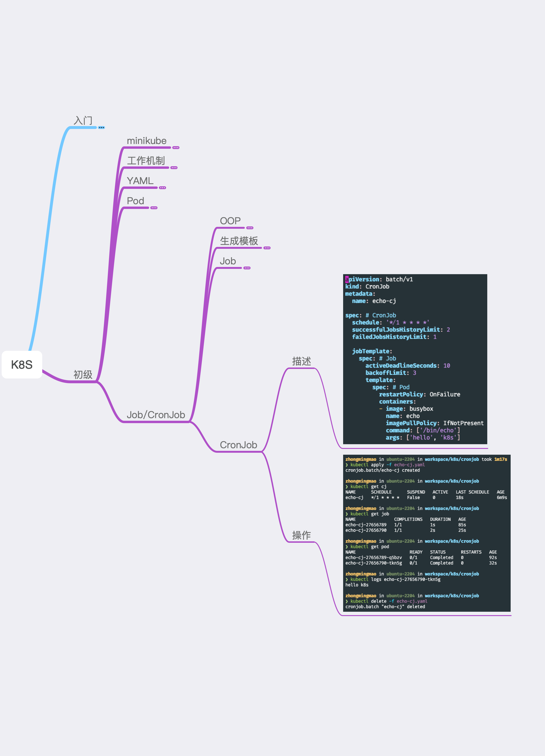Select the 初级 branch node
The width and height of the screenshot is (545, 756).
83,375
